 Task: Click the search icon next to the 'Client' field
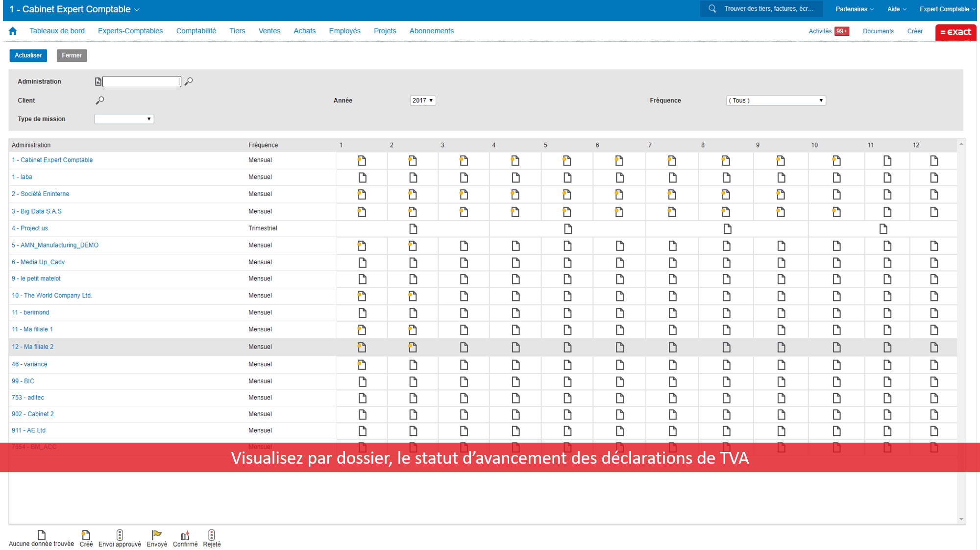tap(99, 100)
